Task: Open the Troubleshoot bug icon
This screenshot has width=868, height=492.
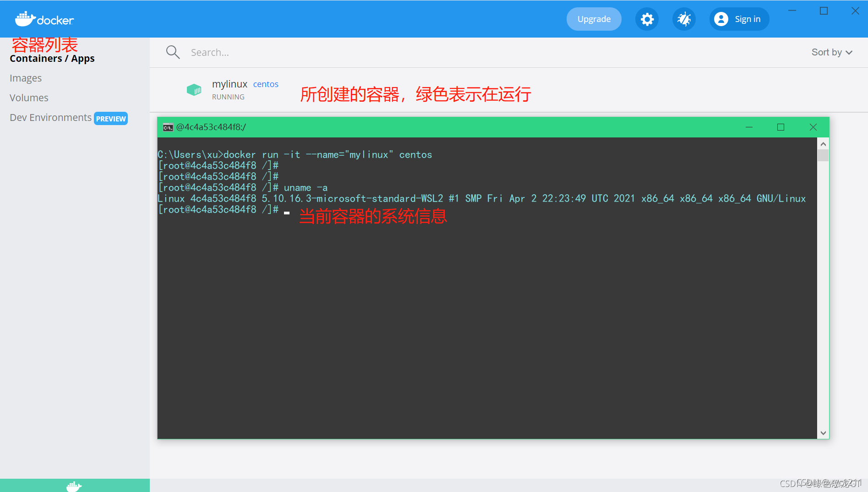Action: coord(683,19)
